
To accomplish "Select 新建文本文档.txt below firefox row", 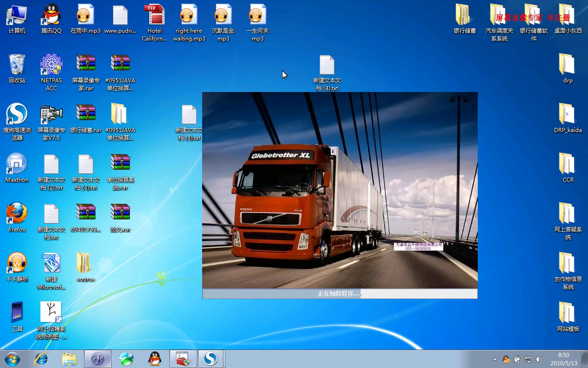I will pyautogui.click(x=51, y=221).
